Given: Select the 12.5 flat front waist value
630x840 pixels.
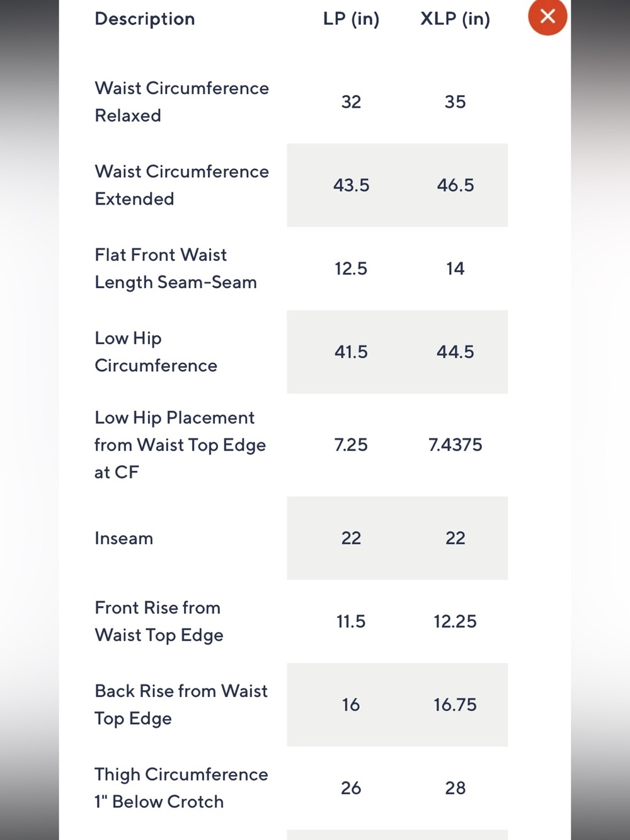Looking at the screenshot, I should (x=351, y=268).
